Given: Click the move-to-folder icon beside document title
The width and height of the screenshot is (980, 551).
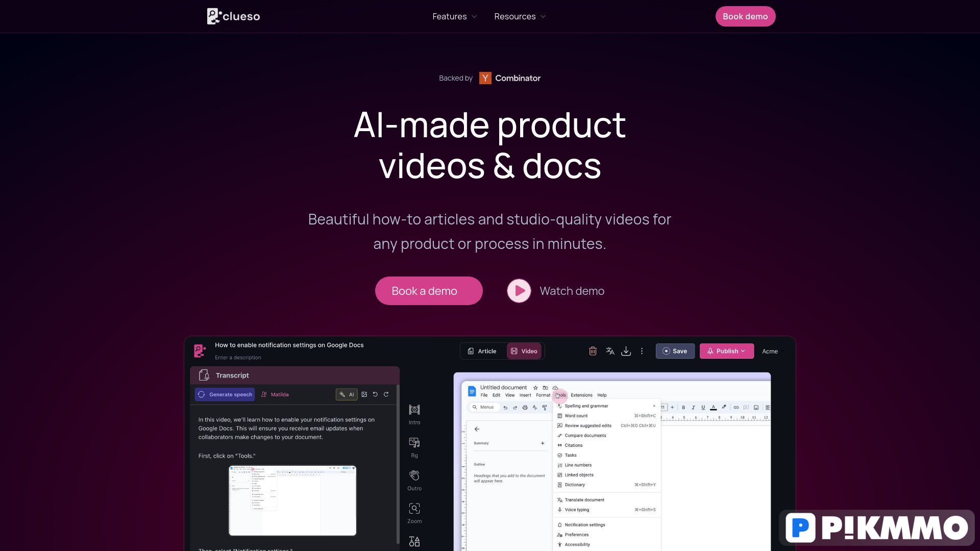Looking at the screenshot, I should [x=545, y=388].
